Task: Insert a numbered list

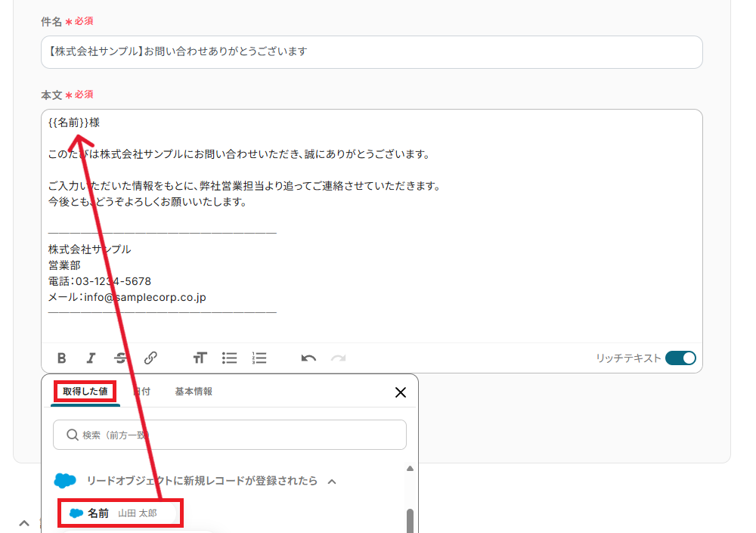Action: [259, 358]
